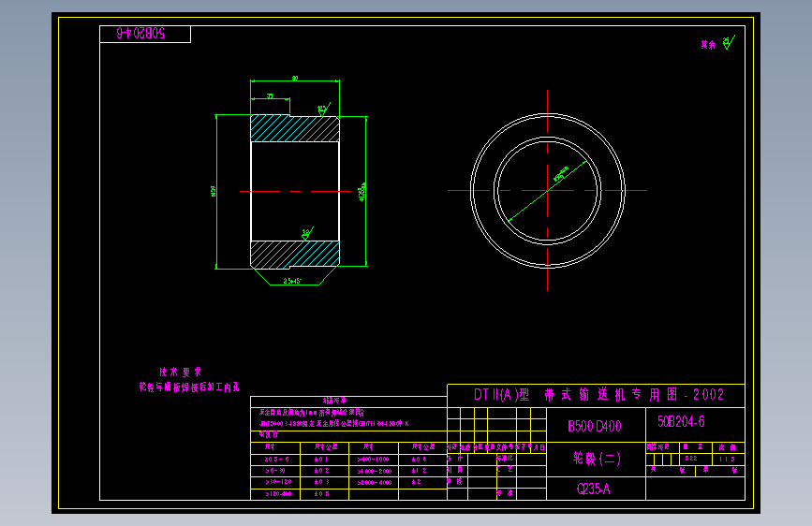Click the surface roughness symbol on the bore
Image resolution: width=812 pixels, height=526 pixels.
(x=307, y=233)
